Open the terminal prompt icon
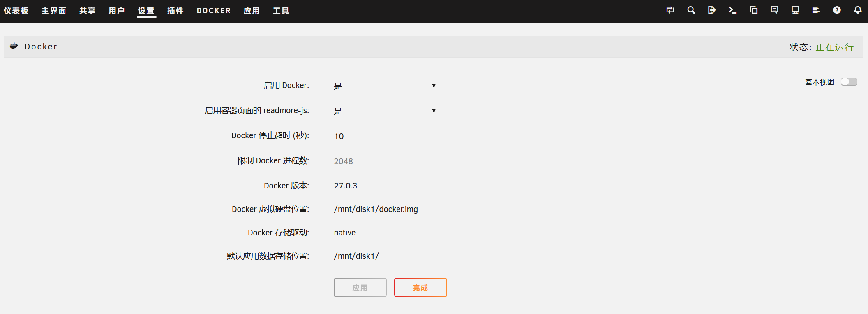Viewport: 868px width, 314px height. click(733, 11)
